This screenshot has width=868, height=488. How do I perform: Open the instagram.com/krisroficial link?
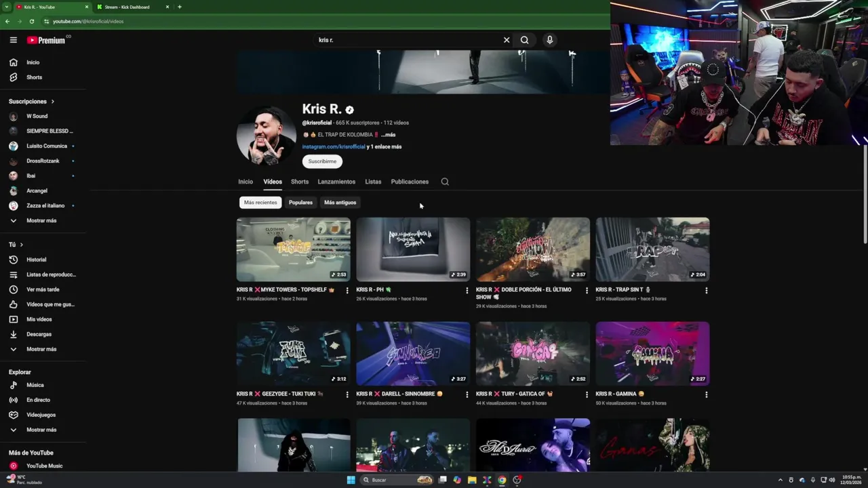pos(334,146)
